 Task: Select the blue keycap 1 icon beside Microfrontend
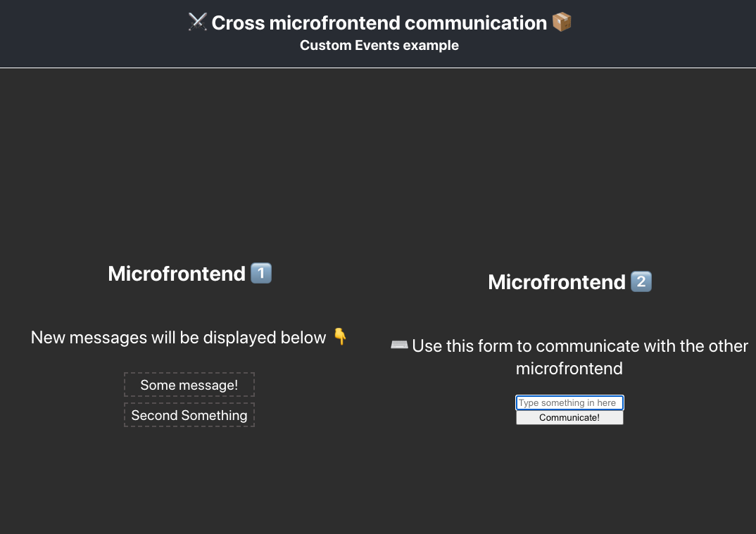[260, 273]
